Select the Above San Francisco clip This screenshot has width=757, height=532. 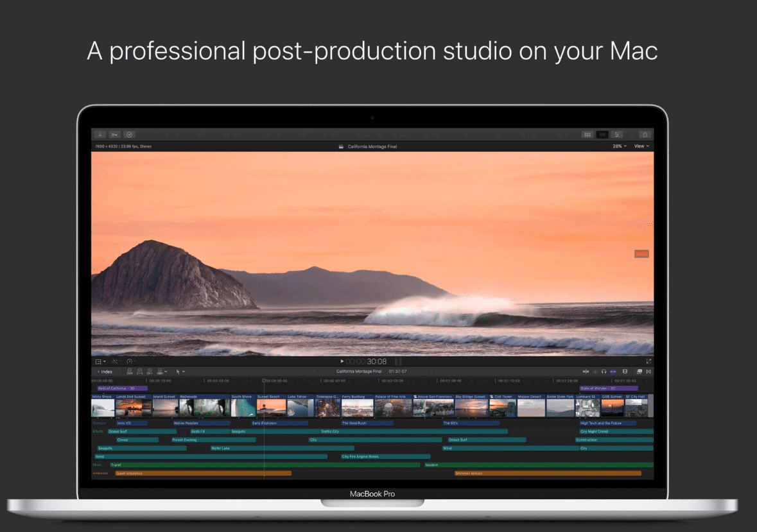pyautogui.click(x=433, y=405)
